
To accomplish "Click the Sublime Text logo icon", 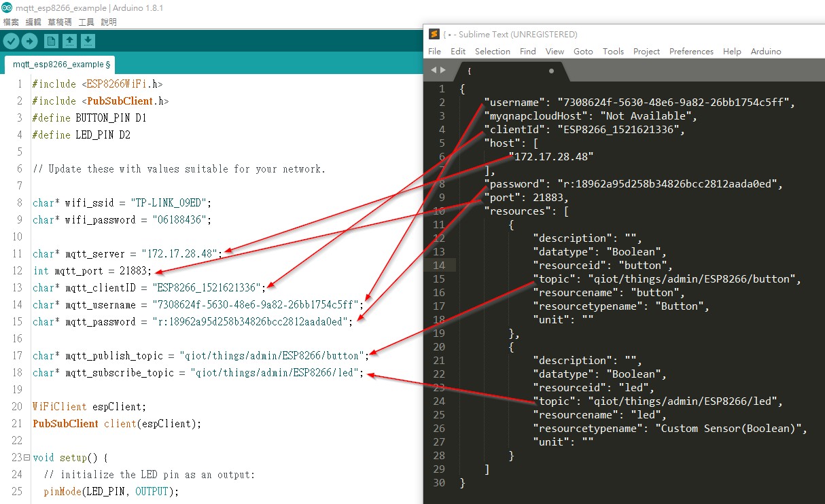I will [x=435, y=34].
